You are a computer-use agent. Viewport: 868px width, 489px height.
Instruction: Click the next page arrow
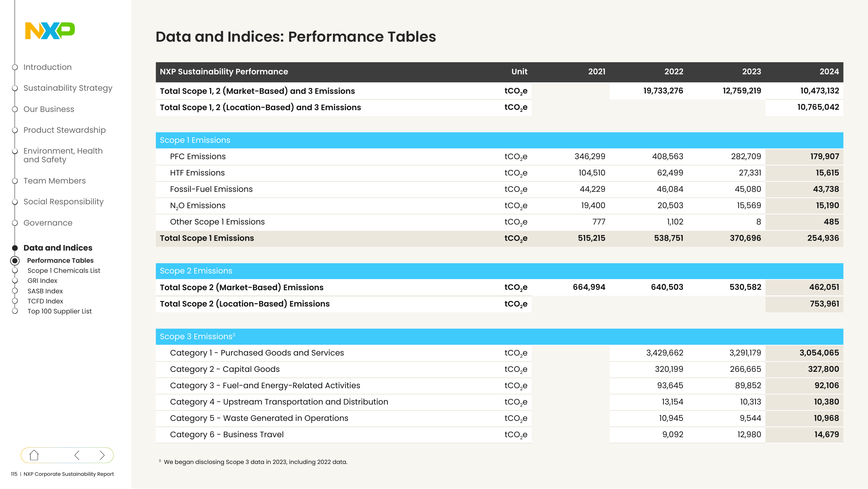click(102, 455)
